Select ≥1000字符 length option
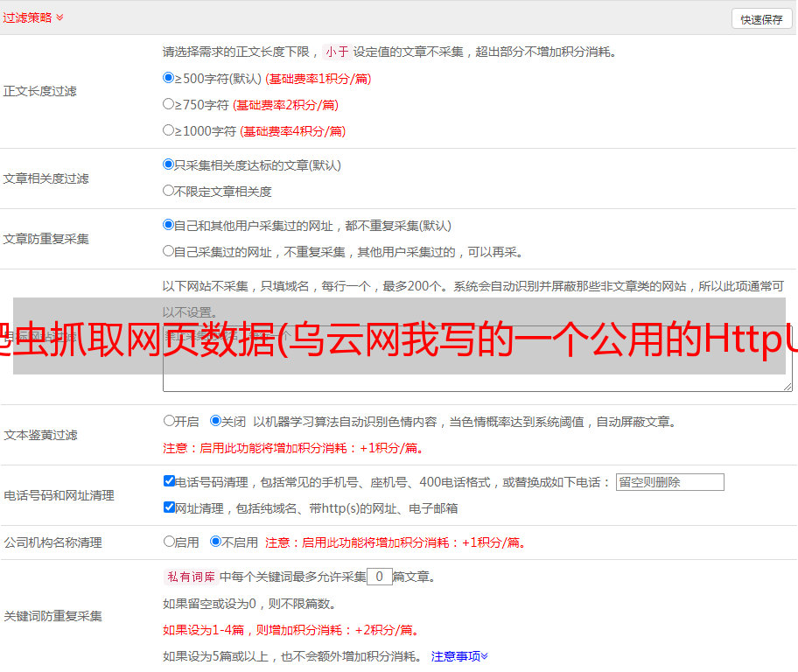798x672 pixels. [169, 130]
